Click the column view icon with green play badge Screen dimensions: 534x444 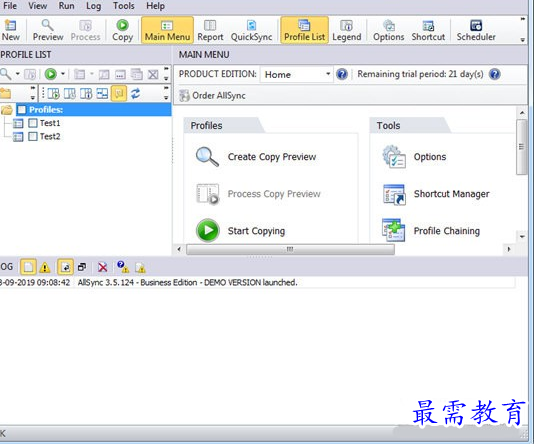(x=53, y=93)
